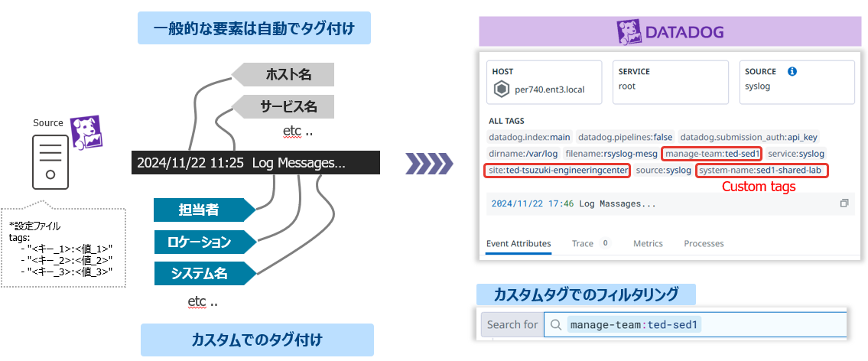Click the Source server computer icon
Screen dimensions: 868x361
coord(50,161)
